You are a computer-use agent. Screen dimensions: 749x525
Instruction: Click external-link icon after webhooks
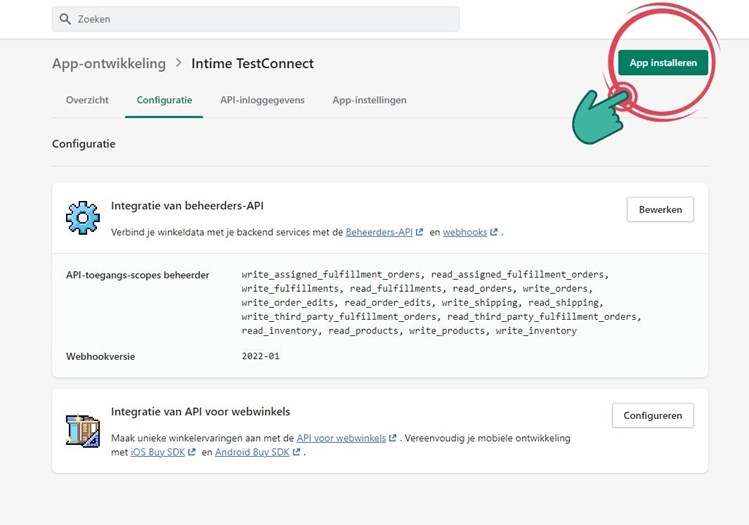click(494, 232)
